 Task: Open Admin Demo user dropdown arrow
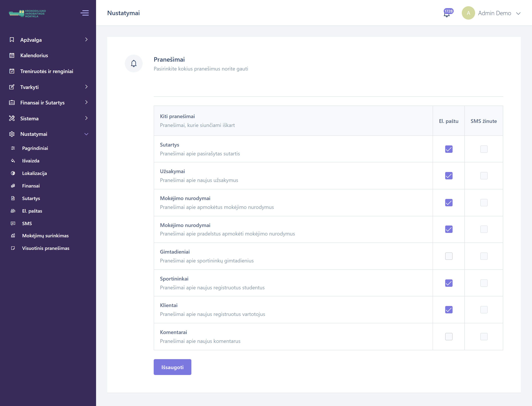[x=518, y=13]
